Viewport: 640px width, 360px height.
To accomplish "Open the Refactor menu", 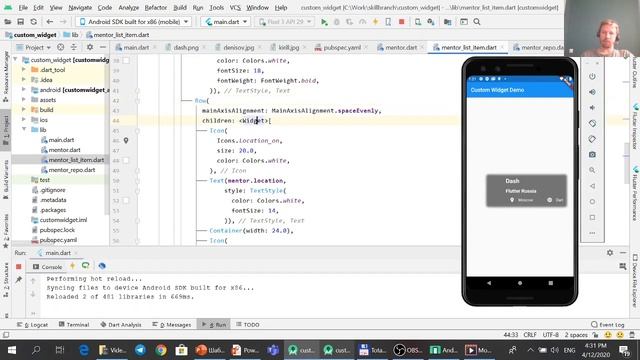I will pos(156,8).
